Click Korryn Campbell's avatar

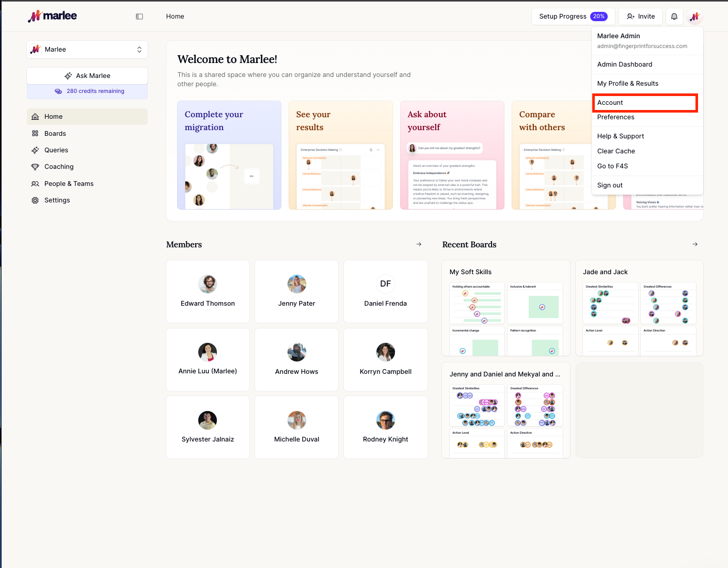pos(386,352)
